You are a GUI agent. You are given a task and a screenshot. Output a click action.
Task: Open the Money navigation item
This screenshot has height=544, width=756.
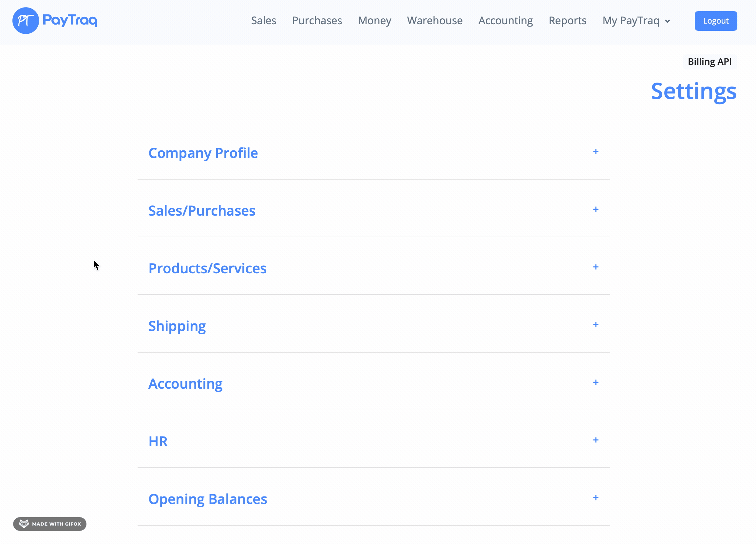(x=374, y=21)
